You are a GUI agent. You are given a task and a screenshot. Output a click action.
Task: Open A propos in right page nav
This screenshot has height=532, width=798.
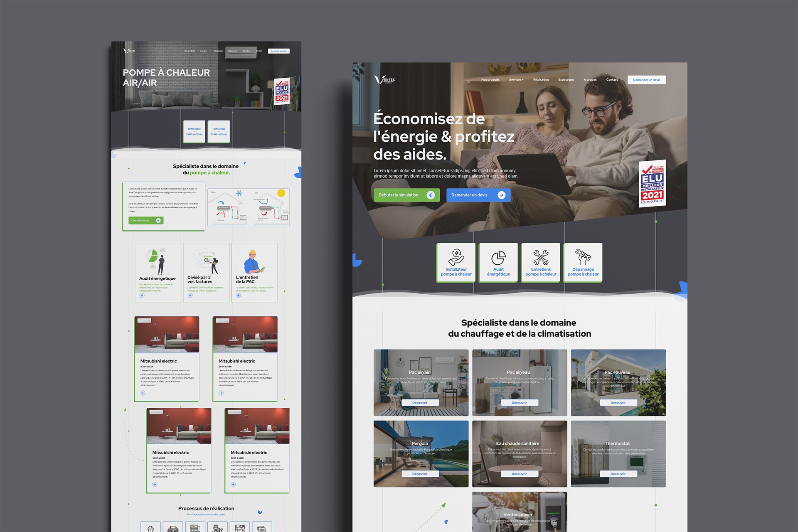point(590,80)
